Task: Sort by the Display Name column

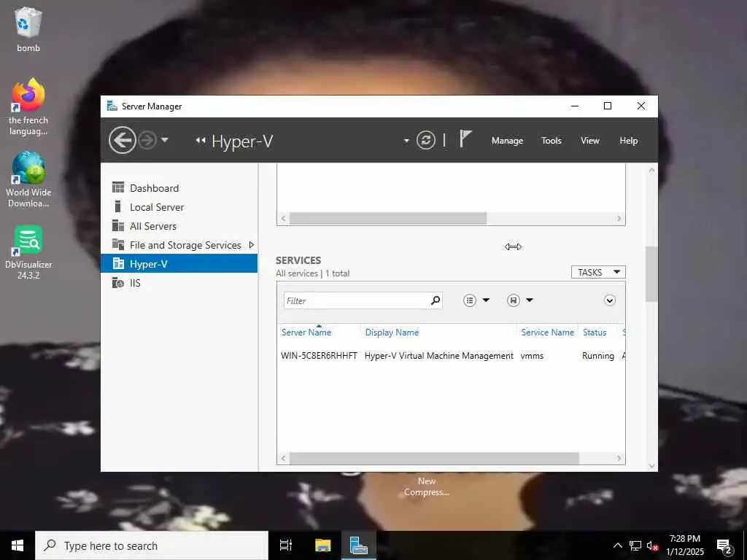Action: (x=392, y=332)
